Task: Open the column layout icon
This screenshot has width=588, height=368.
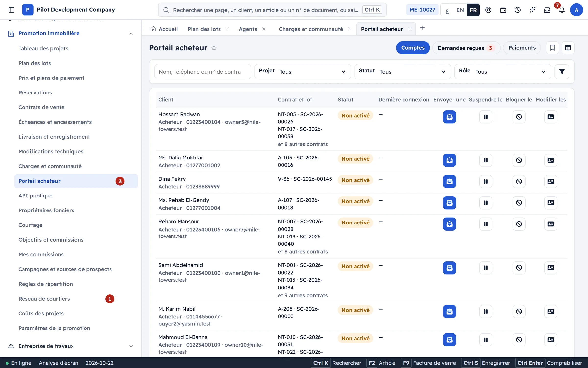Action: [x=568, y=48]
